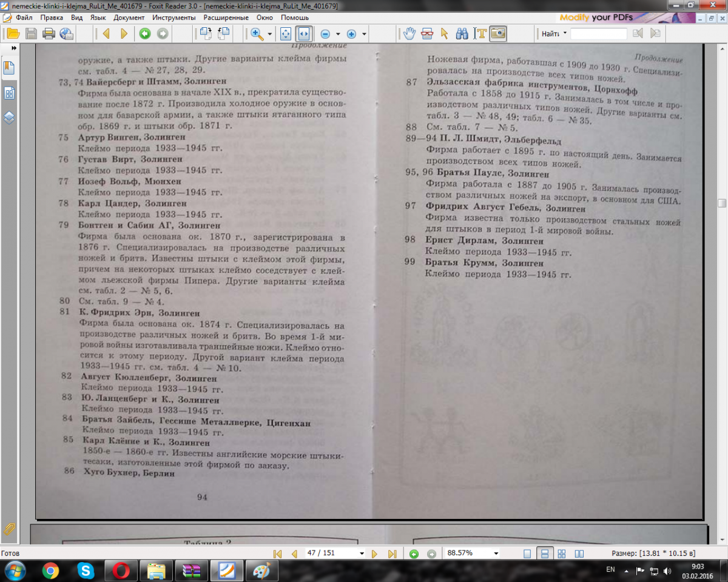Save the document with the diskette icon
Screen dimensions: 728x582
click(x=31, y=34)
